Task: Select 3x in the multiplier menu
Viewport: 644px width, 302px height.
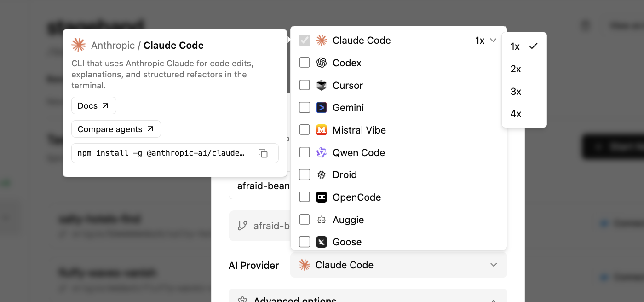Action: pos(516,92)
